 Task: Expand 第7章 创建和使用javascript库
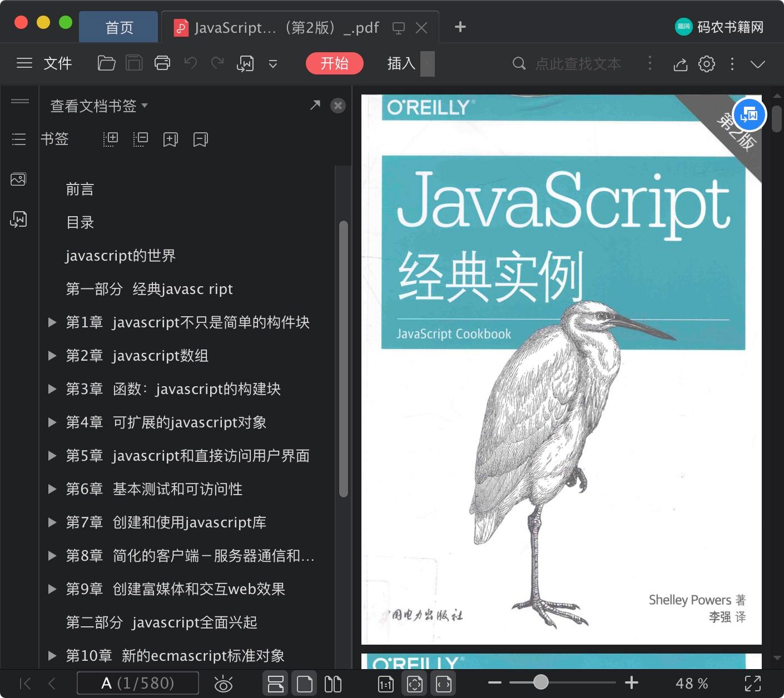52,522
